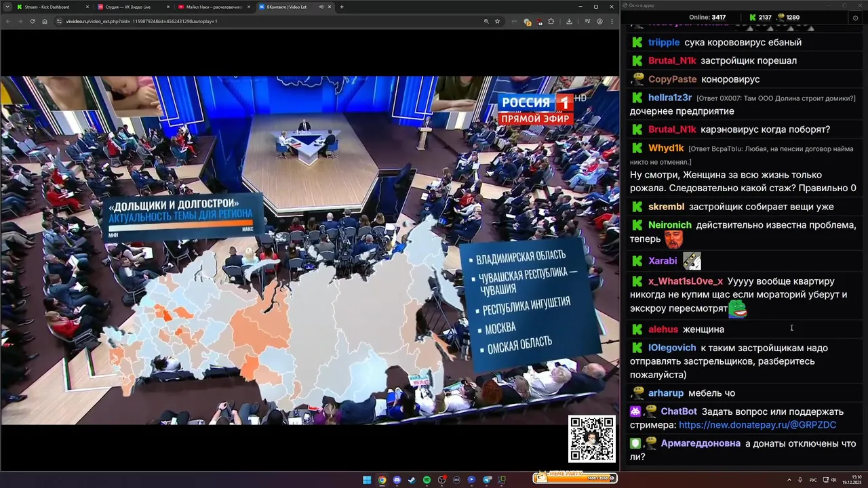The height and width of the screenshot is (488, 868).
Task: Open Discord from the taskbar
Action: [397, 480]
